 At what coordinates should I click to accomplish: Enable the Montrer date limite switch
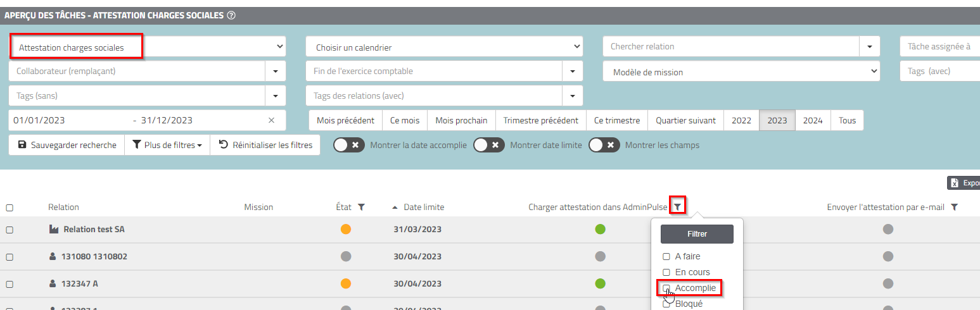(x=489, y=145)
